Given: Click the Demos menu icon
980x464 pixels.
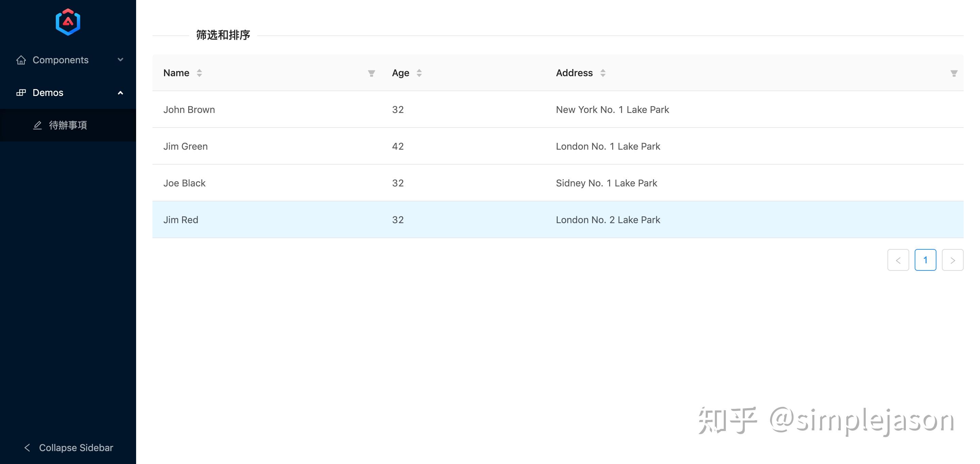Looking at the screenshot, I should pos(21,93).
